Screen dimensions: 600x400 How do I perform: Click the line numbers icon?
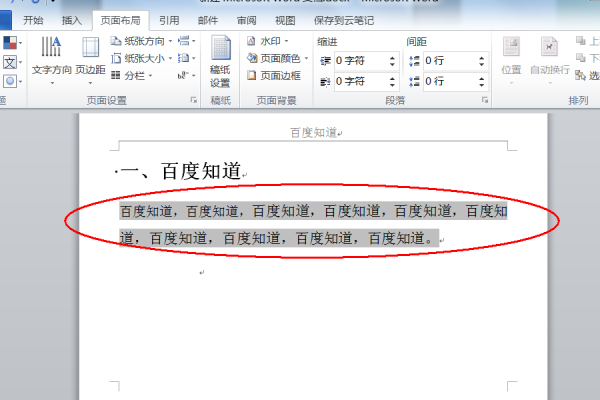pyautogui.click(x=186, y=58)
